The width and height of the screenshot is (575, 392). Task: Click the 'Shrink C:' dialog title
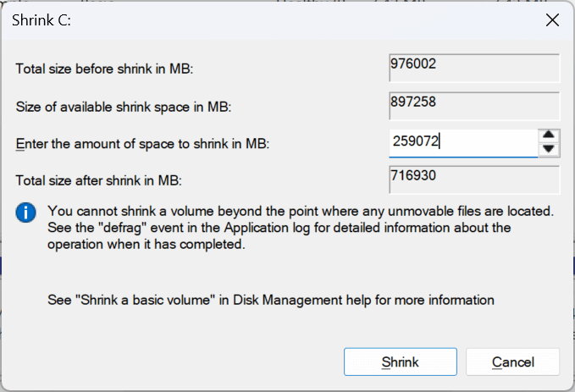[x=41, y=20]
